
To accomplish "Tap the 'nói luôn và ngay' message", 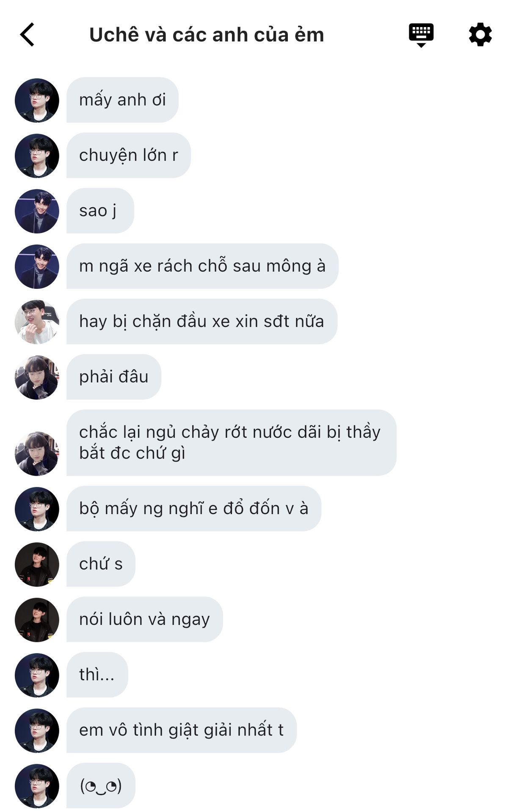I will 144,619.
